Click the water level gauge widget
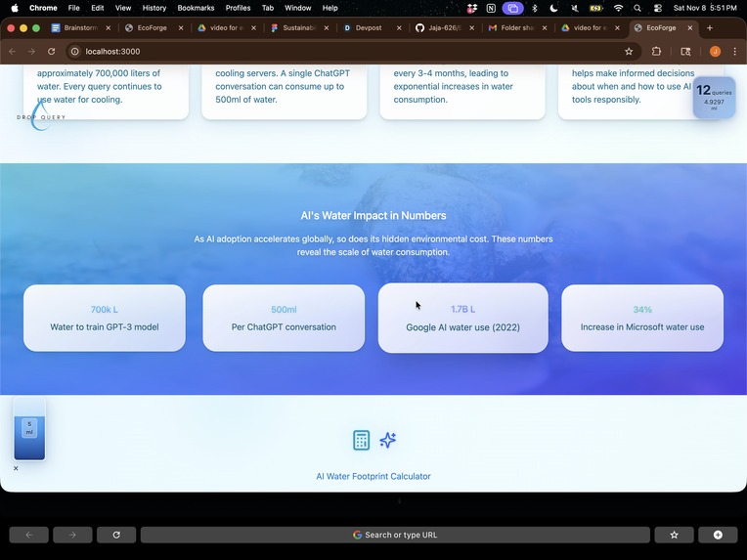747x560 pixels. point(29,429)
